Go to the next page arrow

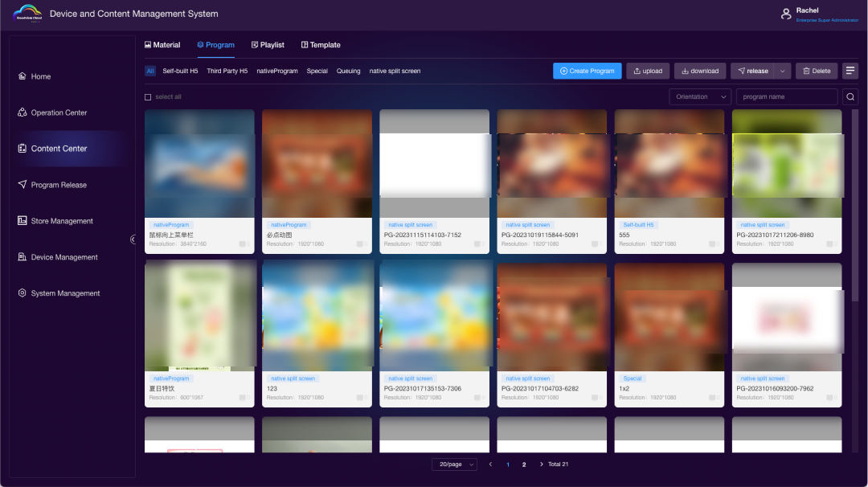tap(541, 464)
